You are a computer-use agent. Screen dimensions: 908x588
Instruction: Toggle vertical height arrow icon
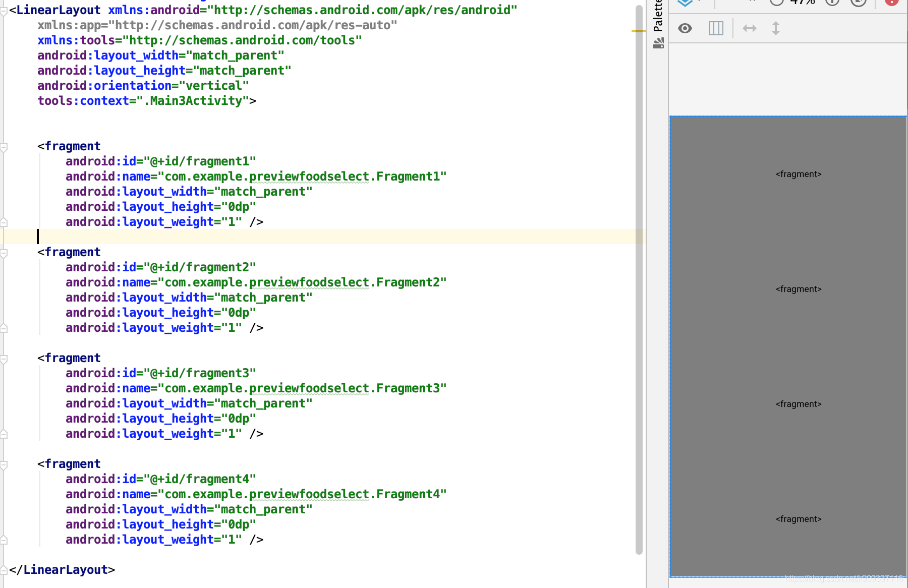coord(776,28)
